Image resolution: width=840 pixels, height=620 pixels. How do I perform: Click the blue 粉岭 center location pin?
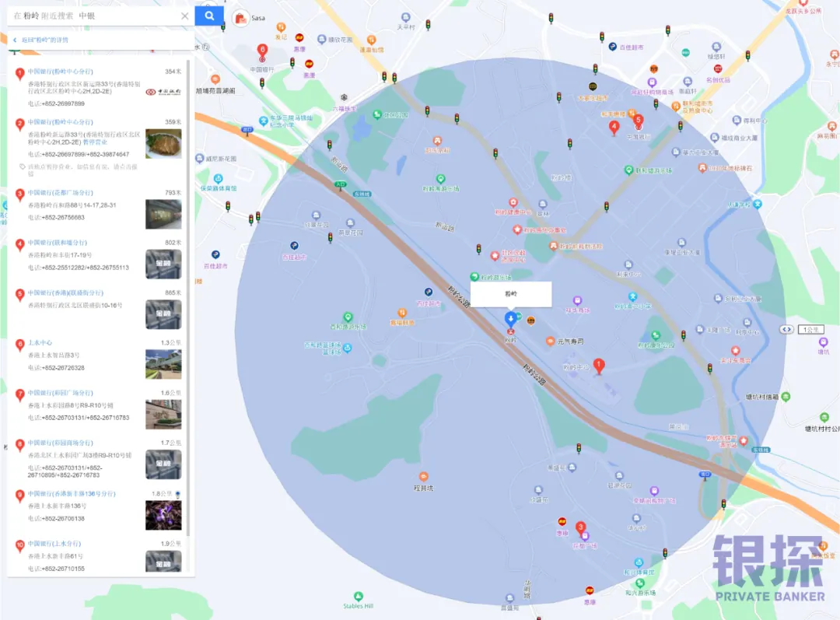[510, 319]
